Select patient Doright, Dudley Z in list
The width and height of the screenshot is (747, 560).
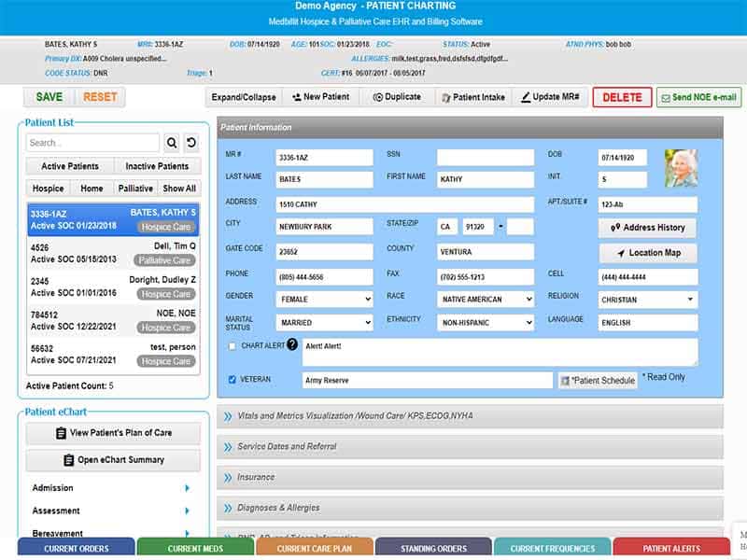click(x=113, y=287)
